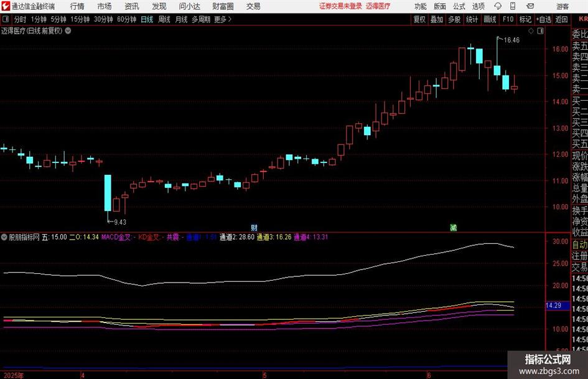
Task: Click the 游客 user account
Action: [x=562, y=6]
